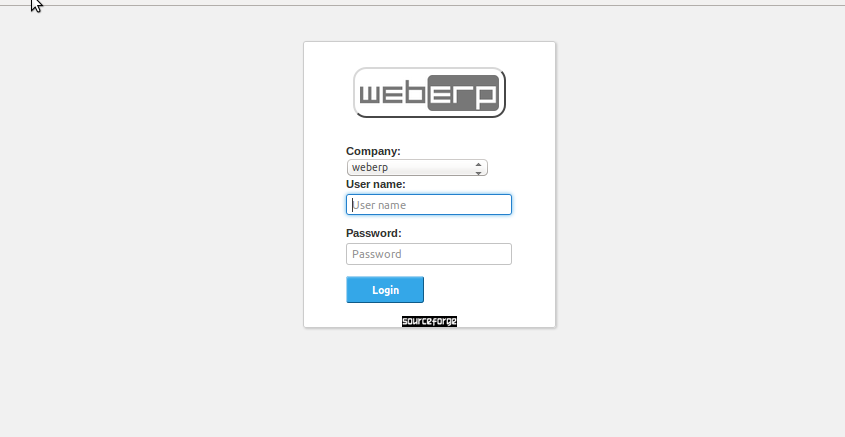The width and height of the screenshot is (845, 437).
Task: Focus the User name input field
Action: (x=429, y=205)
